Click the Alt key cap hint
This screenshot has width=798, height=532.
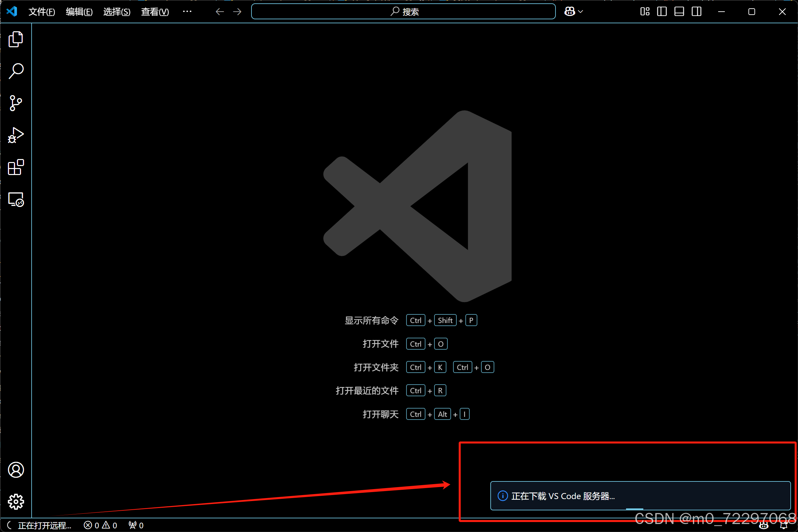tap(442, 414)
